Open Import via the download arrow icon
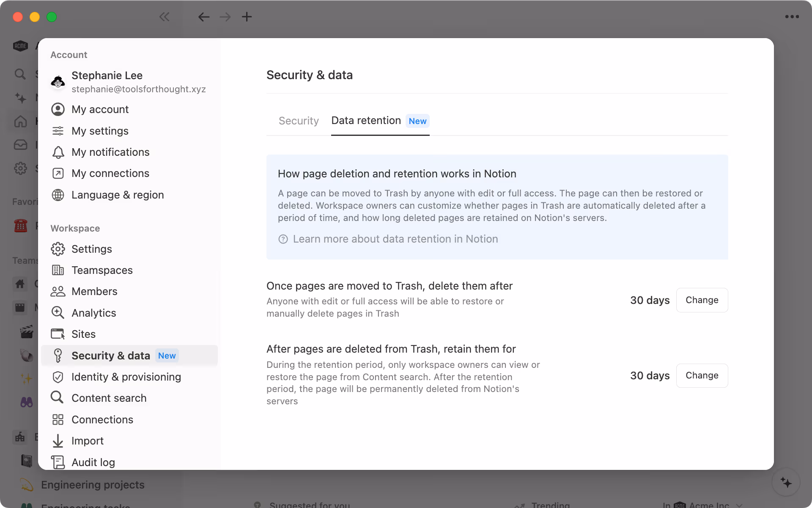 point(58,441)
